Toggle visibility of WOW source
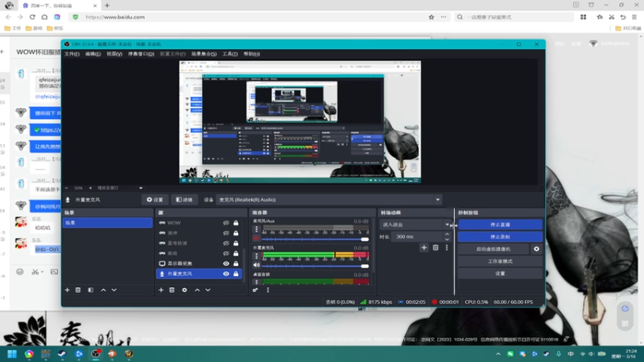 226,223
